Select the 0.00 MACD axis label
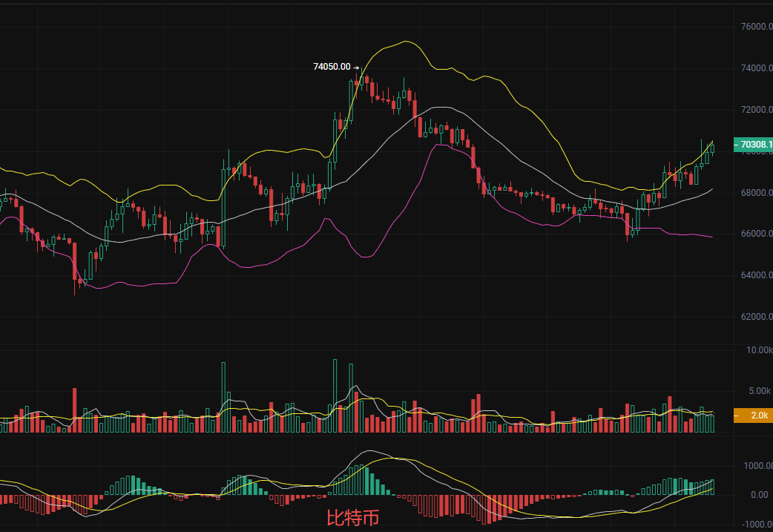The width and height of the screenshot is (773, 532). [761, 495]
